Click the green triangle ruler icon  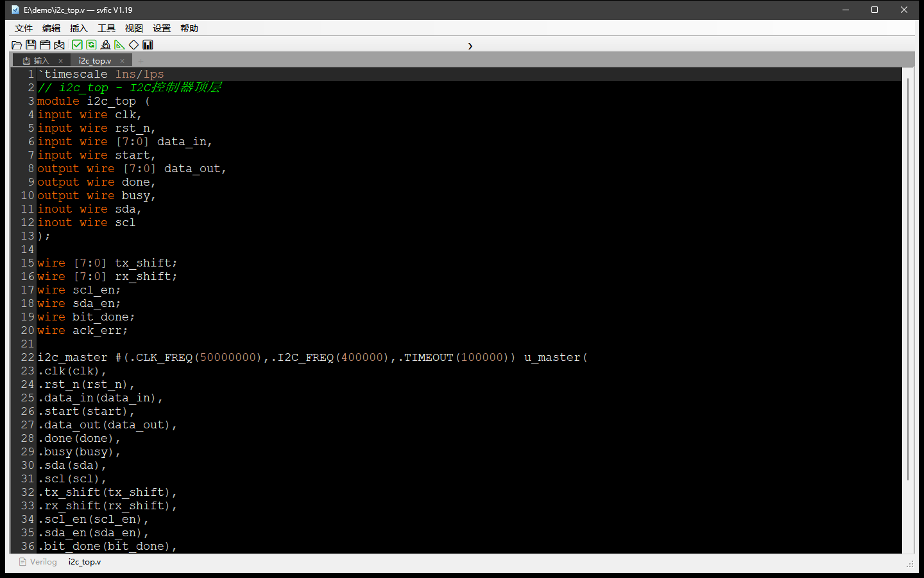coord(119,45)
